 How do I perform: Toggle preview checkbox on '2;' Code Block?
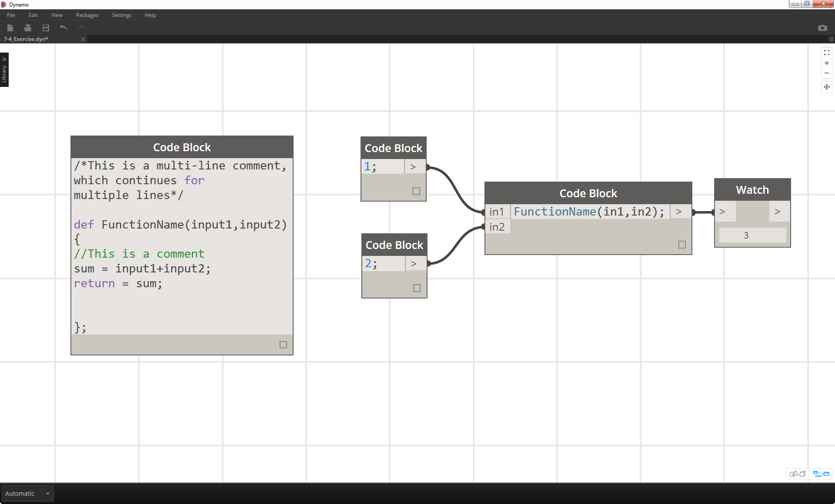pos(417,288)
